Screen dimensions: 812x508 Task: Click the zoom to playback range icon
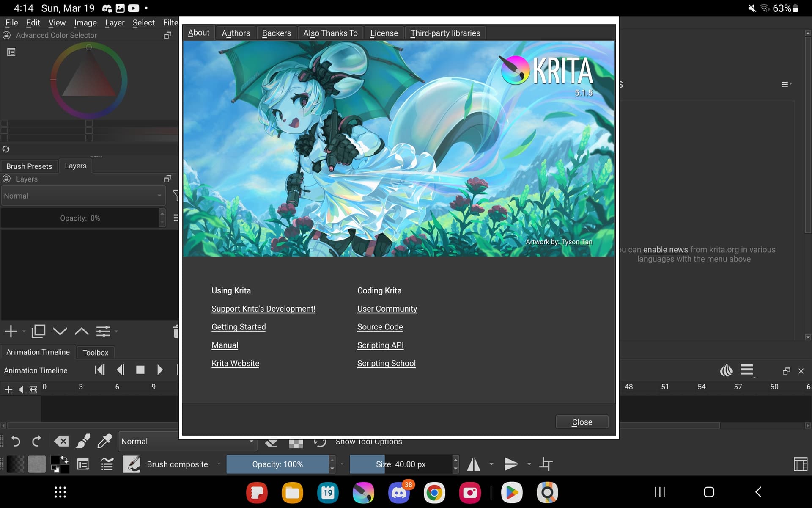click(33, 389)
